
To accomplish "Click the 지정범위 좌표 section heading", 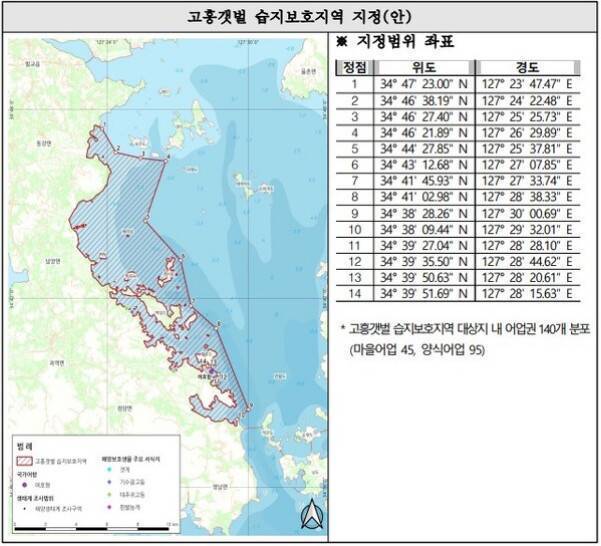I will click(398, 42).
